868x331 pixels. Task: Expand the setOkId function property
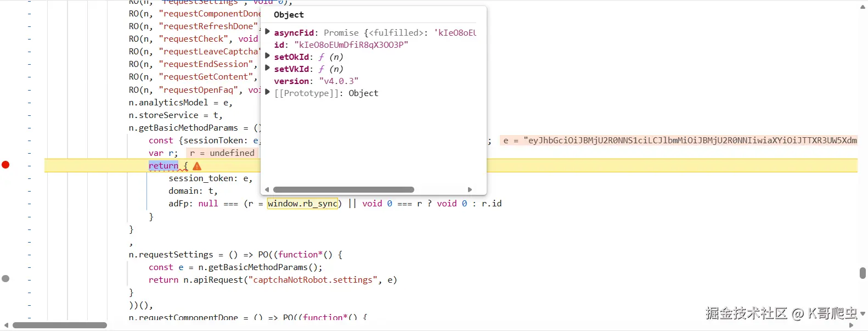[267, 56]
